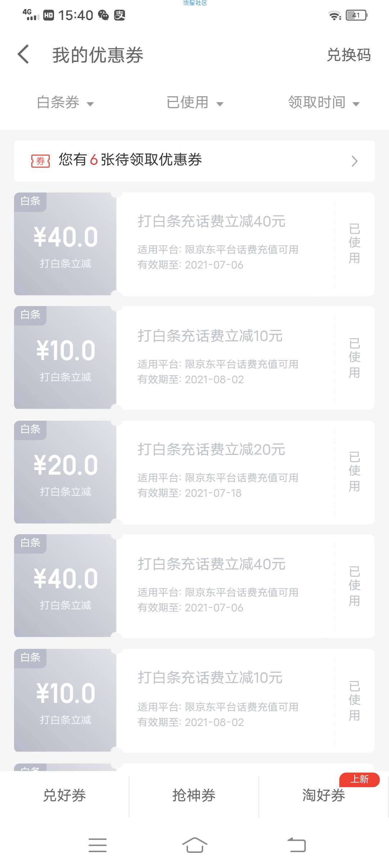Open the 淘好券 tab marked 上新
The width and height of the screenshot is (389, 868).
point(323,795)
